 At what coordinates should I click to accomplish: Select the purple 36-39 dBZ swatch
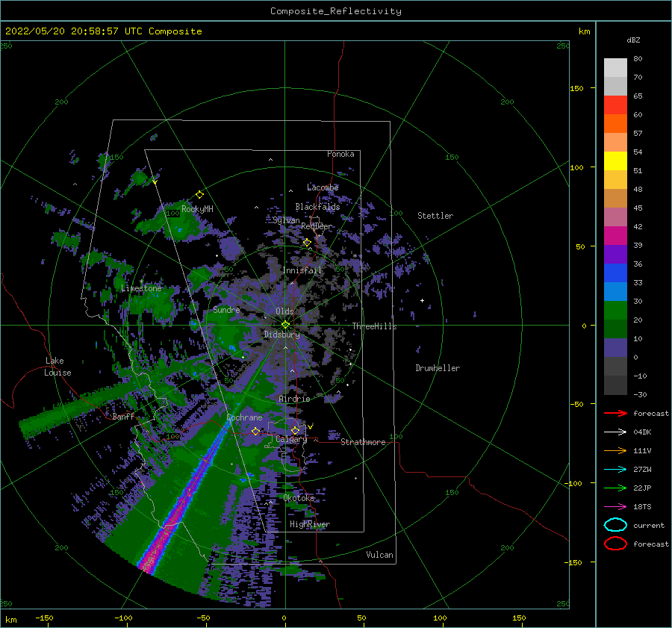click(615, 255)
